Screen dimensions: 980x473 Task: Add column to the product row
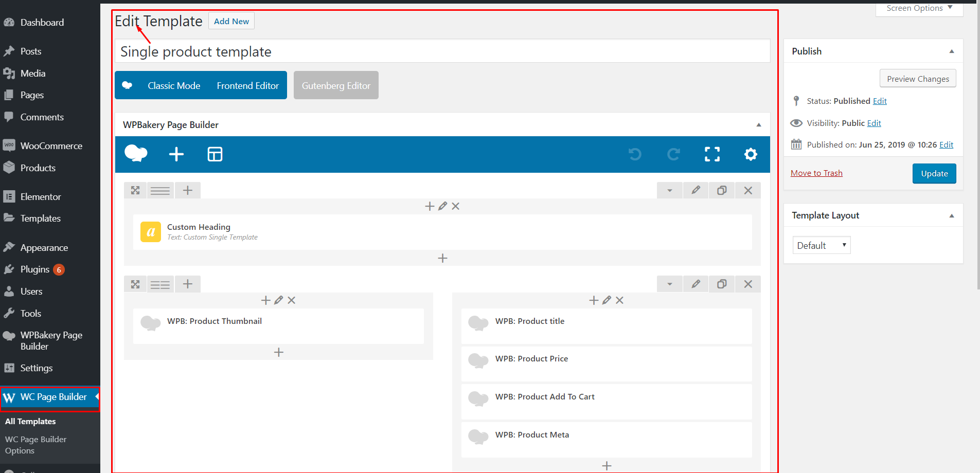pos(188,284)
